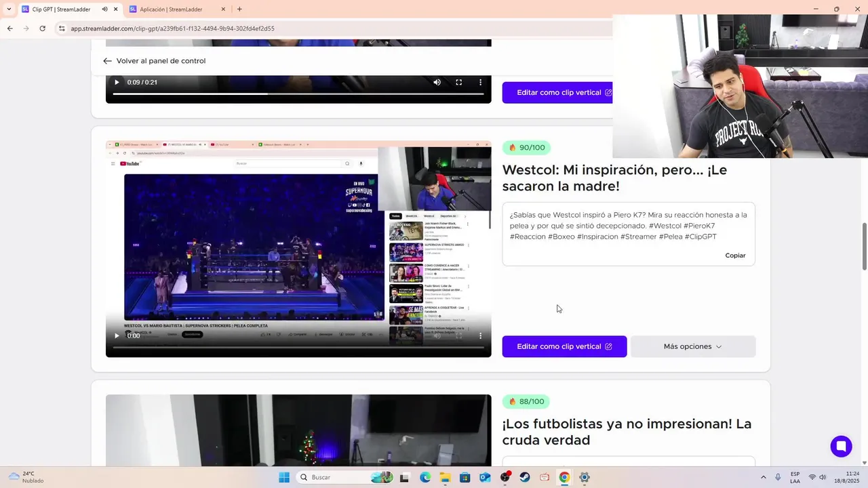This screenshot has width=868, height=488.
Task: Mute the Clip GPT tab via speaker icon
Action: coord(104,9)
